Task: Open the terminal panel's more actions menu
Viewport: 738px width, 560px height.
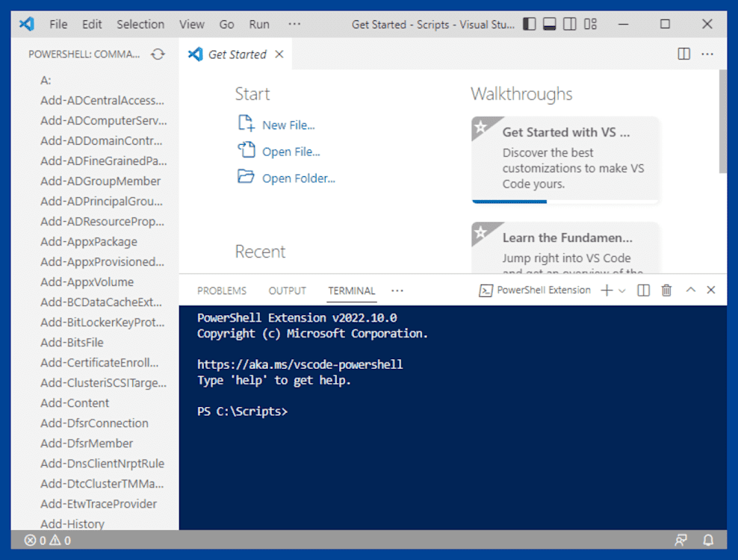Action: pyautogui.click(x=397, y=290)
